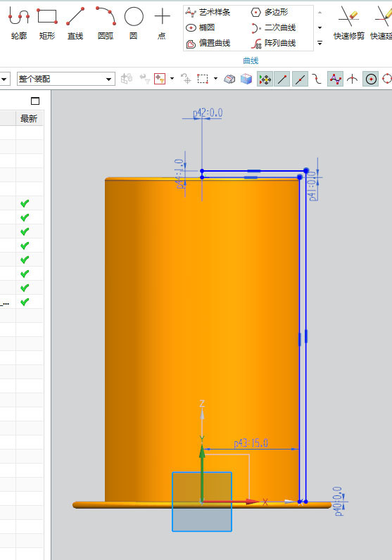Image resolution: width=392 pixels, height=560 pixels.
Task: Open the filter dropdown left of 整个装配
Action: [4, 79]
